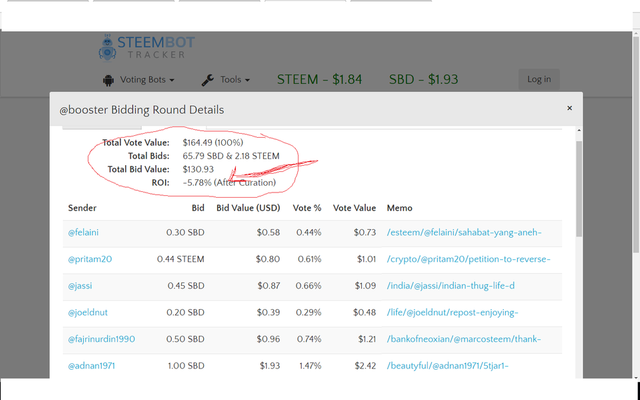Viewport: 640px width, 400px height.
Task: Open the @joeldnut sender link
Action: click(88, 313)
